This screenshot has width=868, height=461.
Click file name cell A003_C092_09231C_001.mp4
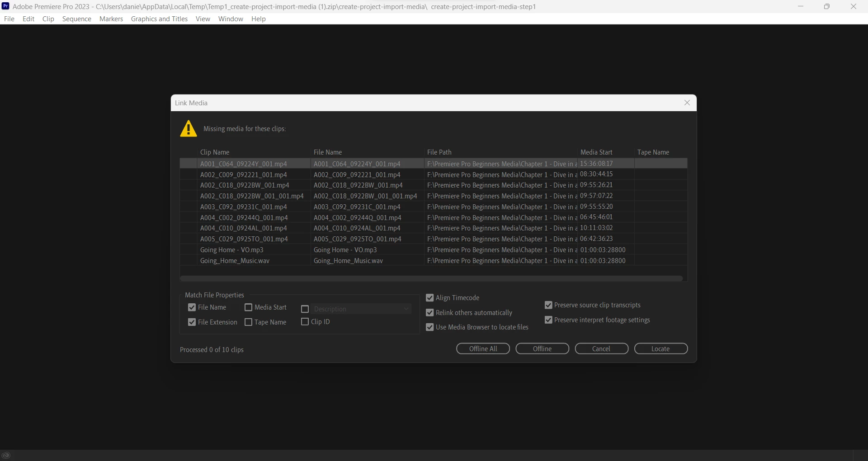(357, 207)
